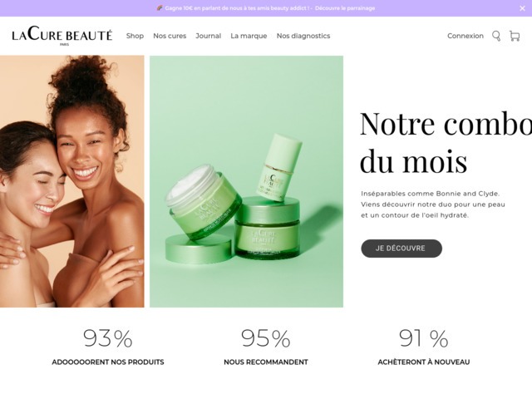Click the Connexion link
532x399 pixels.
coord(465,36)
